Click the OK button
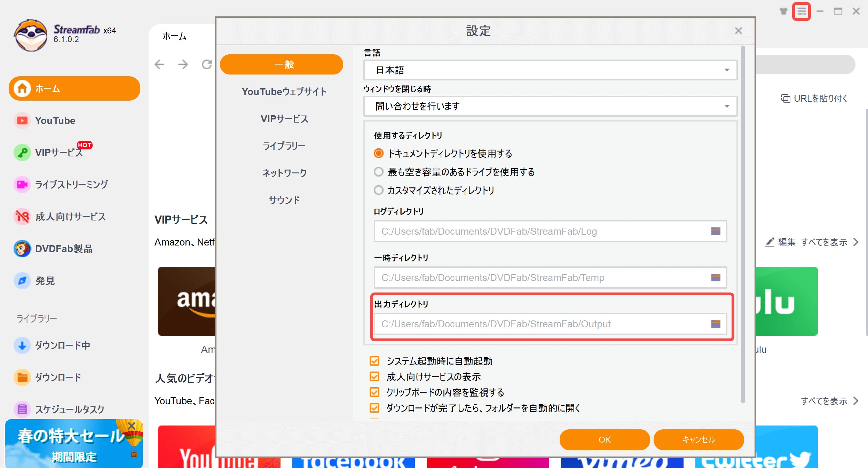The image size is (868, 468). point(605,439)
